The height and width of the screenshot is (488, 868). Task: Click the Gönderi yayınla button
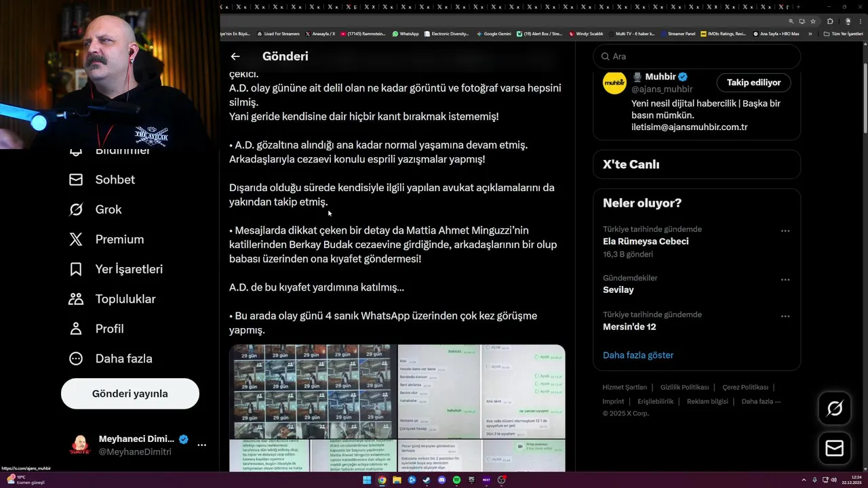pyautogui.click(x=130, y=394)
